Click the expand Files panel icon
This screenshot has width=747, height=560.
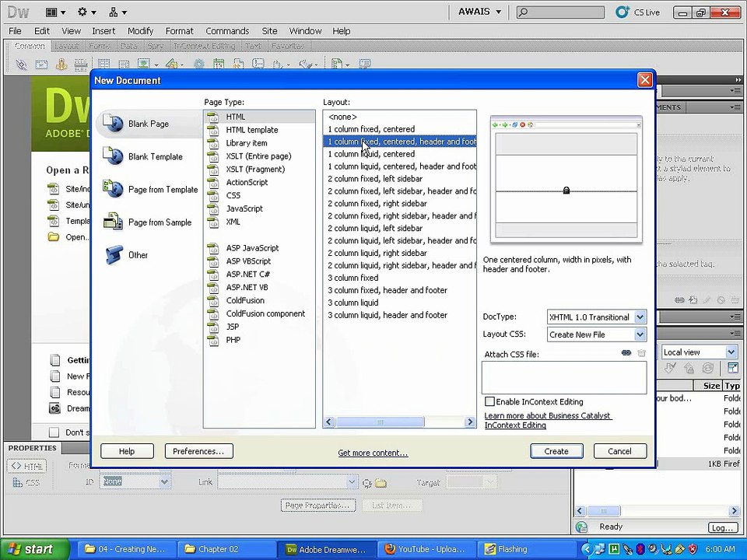point(733,367)
